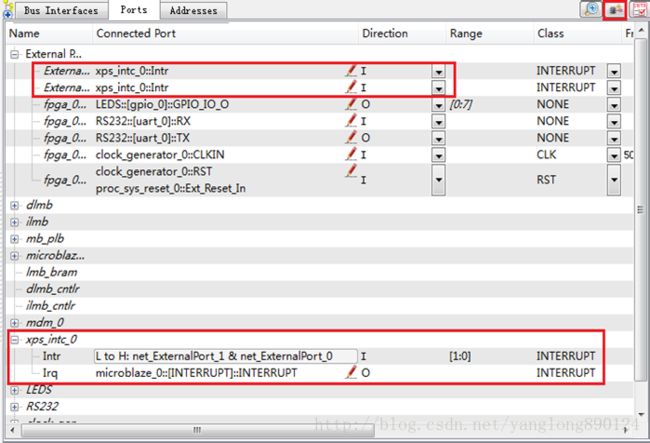Screen dimensions: 650x443
Task: Open class dropdown for GPIO_IO_O row
Action: 614,105
